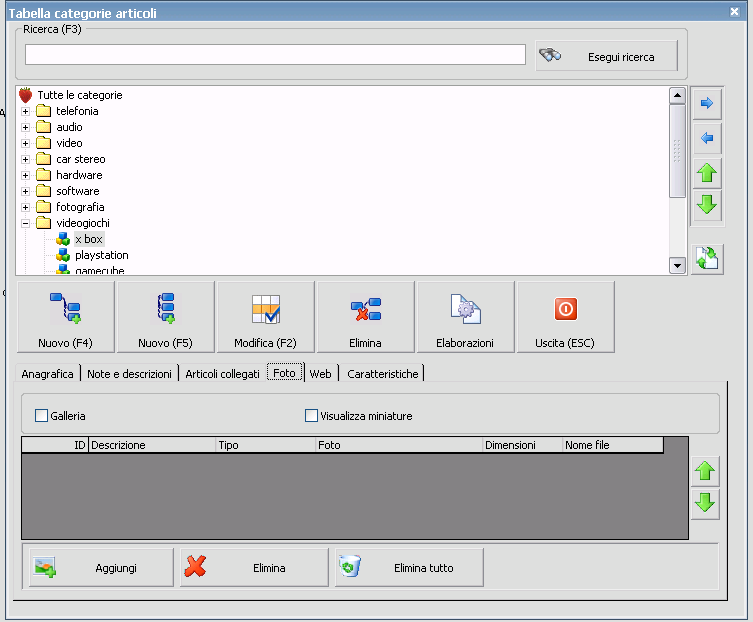Enable the Visualizza miniature checkbox
Screen dimensions: 753x622
point(311,415)
